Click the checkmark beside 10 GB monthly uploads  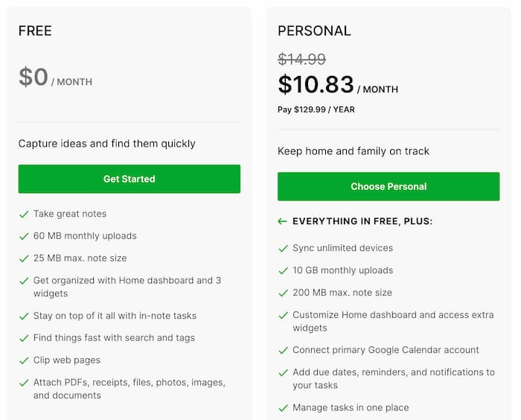point(283,270)
